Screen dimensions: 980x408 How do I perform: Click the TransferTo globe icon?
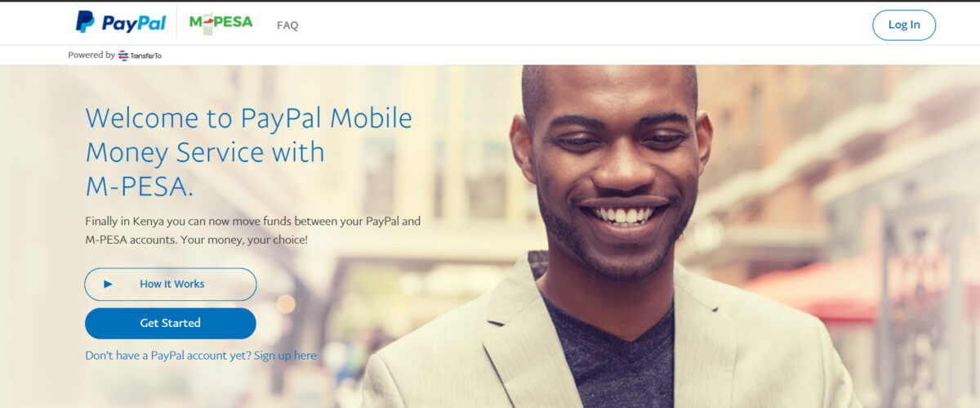coord(123,56)
